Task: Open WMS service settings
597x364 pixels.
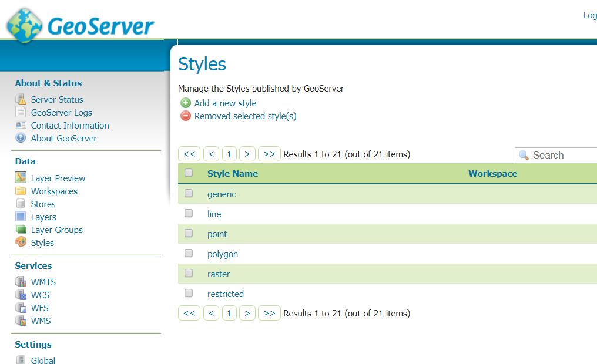Action: (x=41, y=321)
